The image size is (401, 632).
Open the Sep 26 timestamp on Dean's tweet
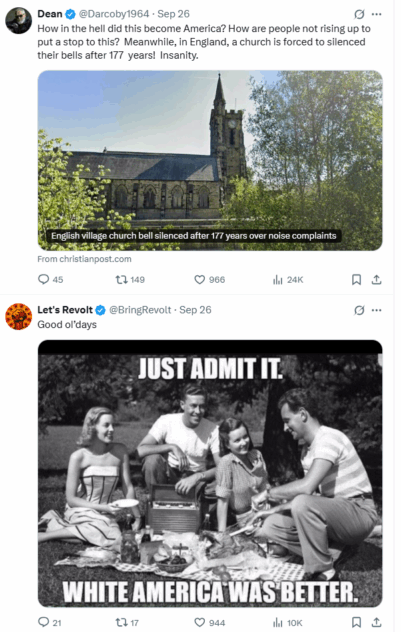173,14
